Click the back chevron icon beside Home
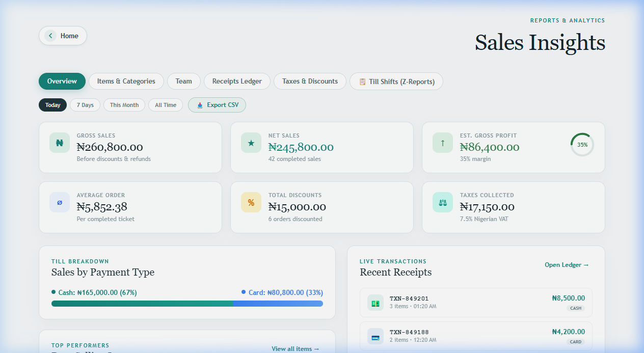This screenshot has width=644, height=353. pyautogui.click(x=50, y=36)
